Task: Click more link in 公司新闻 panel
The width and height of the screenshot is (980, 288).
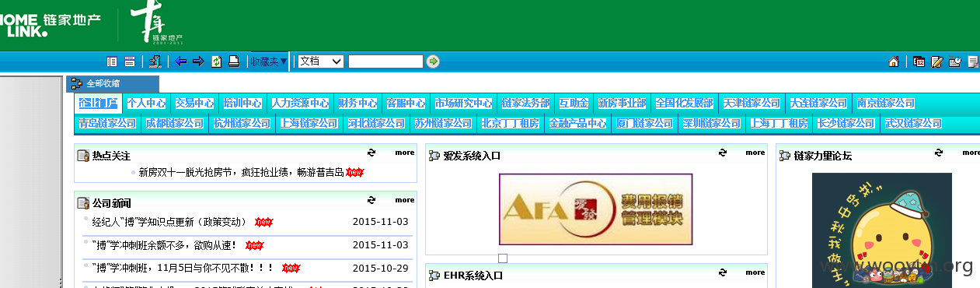Action: click(404, 200)
